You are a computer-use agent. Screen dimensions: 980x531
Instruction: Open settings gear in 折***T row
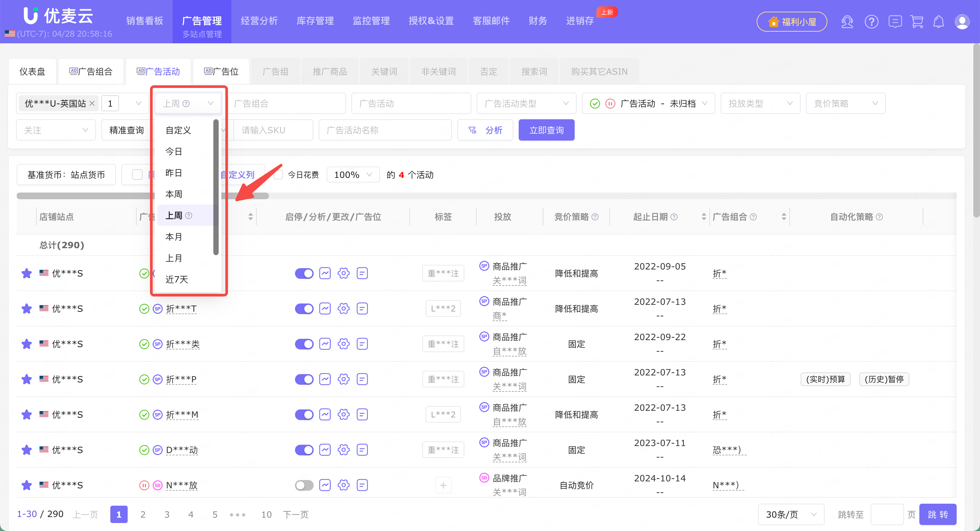[344, 309]
